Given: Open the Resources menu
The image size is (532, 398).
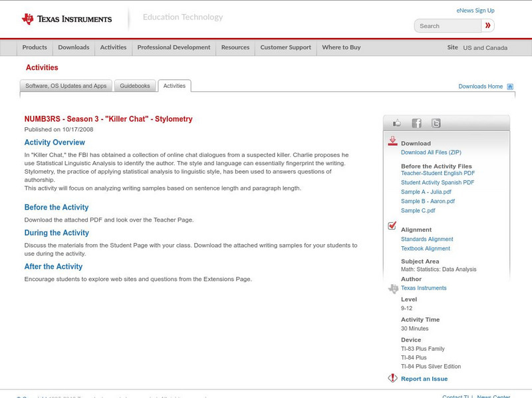Looking at the screenshot, I should pyautogui.click(x=235, y=47).
